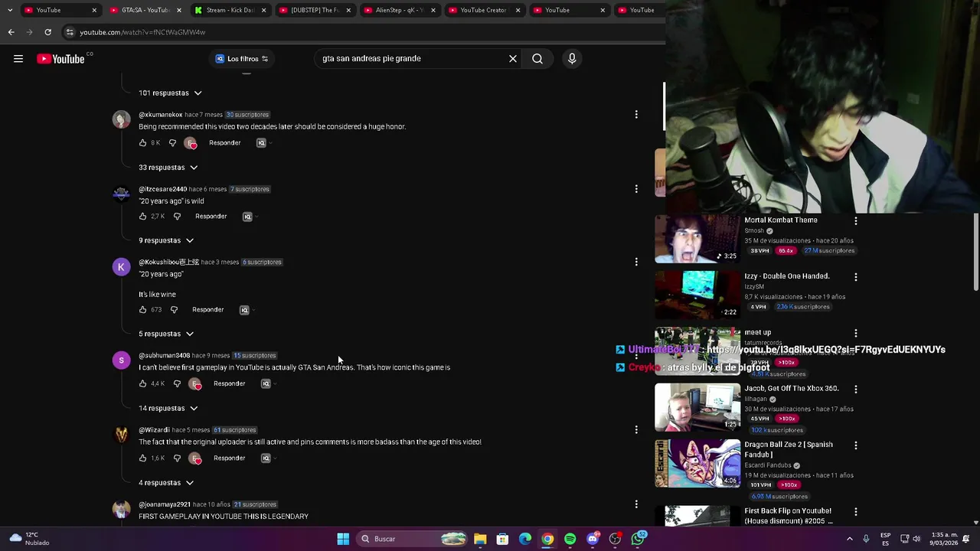Open Windows Start menu

point(343,539)
